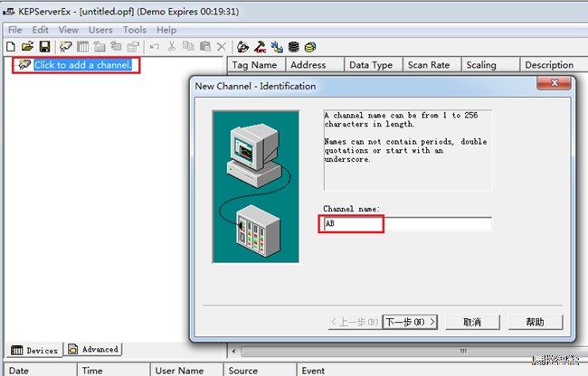
Task: Click the New project toolbar icon
Action: [11, 46]
